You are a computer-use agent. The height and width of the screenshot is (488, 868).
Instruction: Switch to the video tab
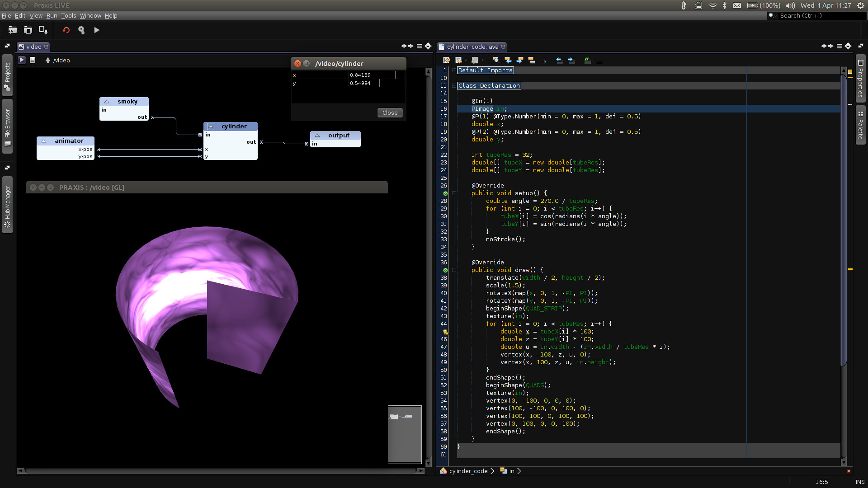point(33,47)
